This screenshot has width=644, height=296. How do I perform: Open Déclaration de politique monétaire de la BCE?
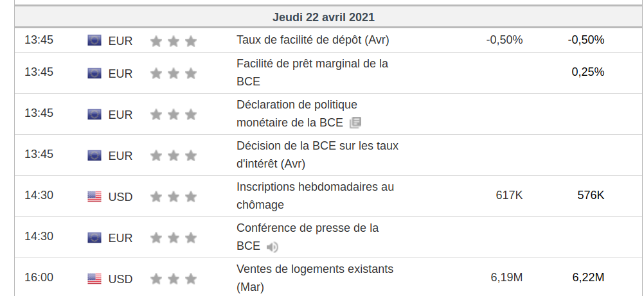(x=296, y=105)
